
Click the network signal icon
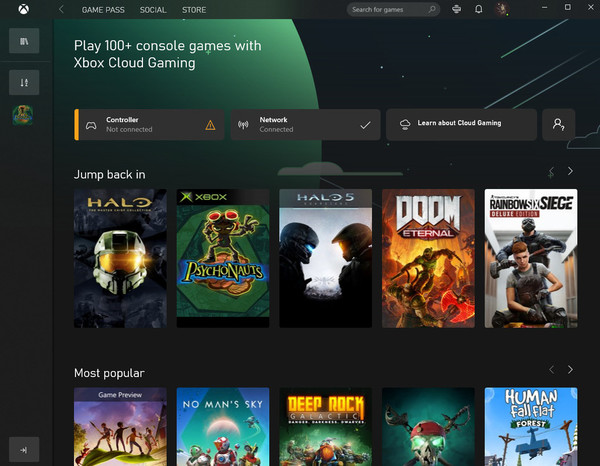pyautogui.click(x=243, y=125)
